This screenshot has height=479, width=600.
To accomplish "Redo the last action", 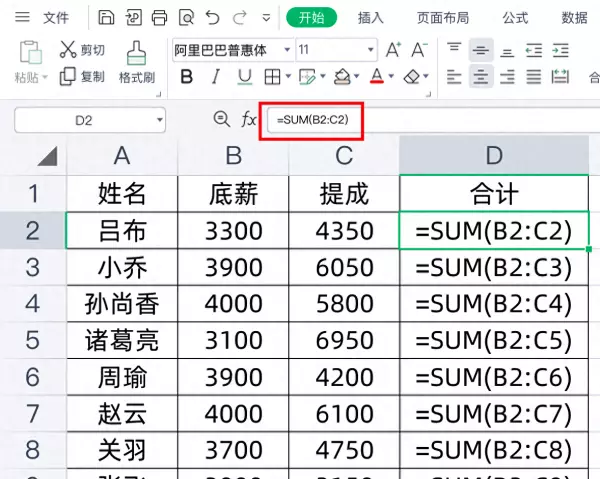I will tap(240, 18).
